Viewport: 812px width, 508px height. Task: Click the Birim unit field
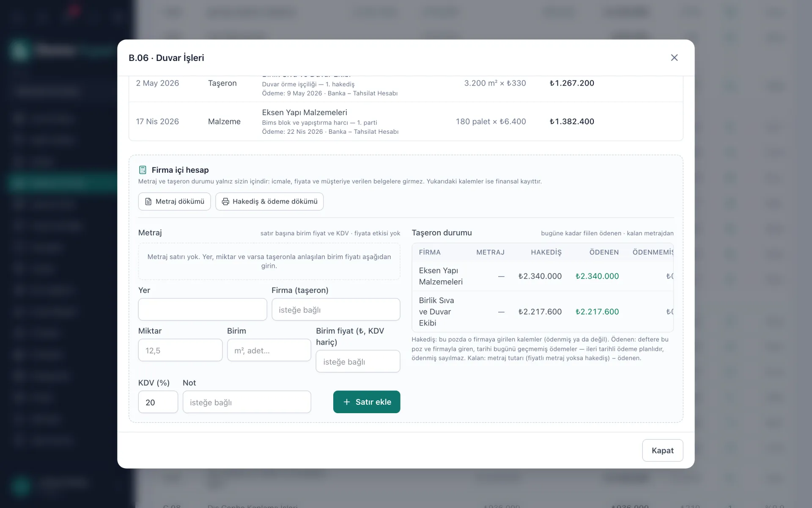pyautogui.click(x=269, y=350)
